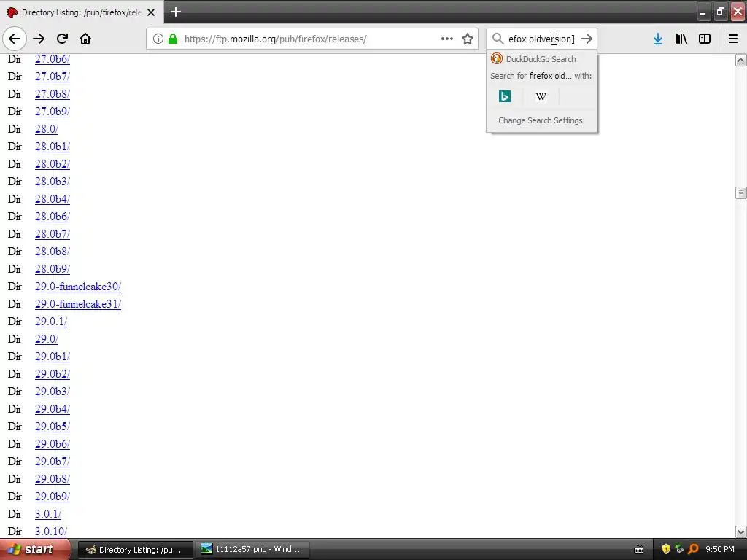
Task: Click the on-screen keyboard taskbar icon
Action: click(639, 550)
